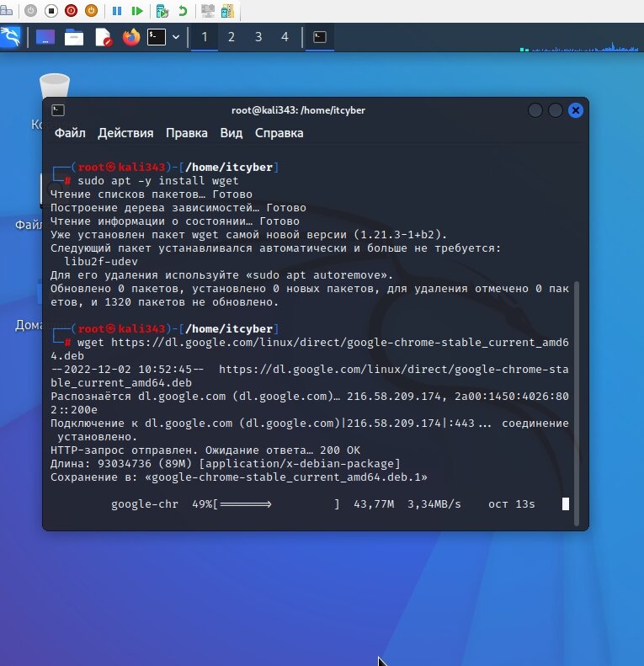Screen dimensions: 644x666
Task: Click the orange shutdown VM button
Action: [x=91, y=11]
